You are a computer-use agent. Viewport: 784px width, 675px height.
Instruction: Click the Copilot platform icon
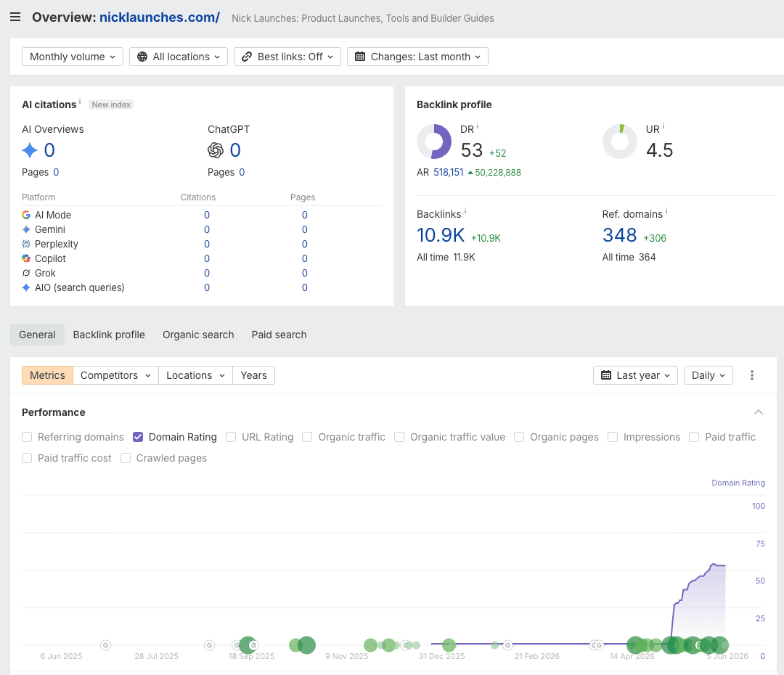(26, 258)
